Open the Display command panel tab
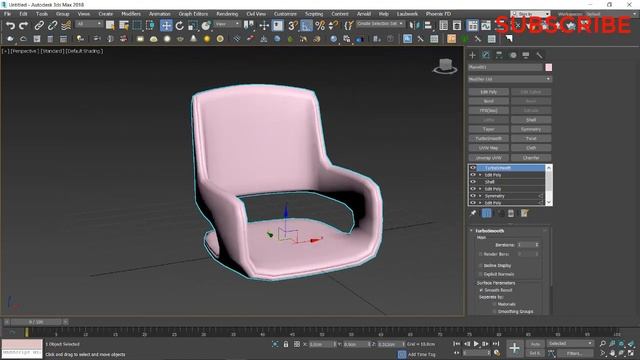The image size is (640, 360). tap(526, 55)
